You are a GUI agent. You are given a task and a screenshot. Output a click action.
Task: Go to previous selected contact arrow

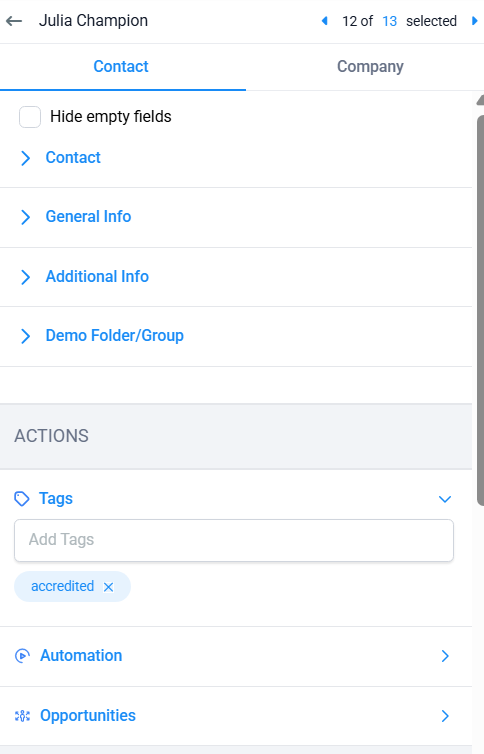pos(324,21)
